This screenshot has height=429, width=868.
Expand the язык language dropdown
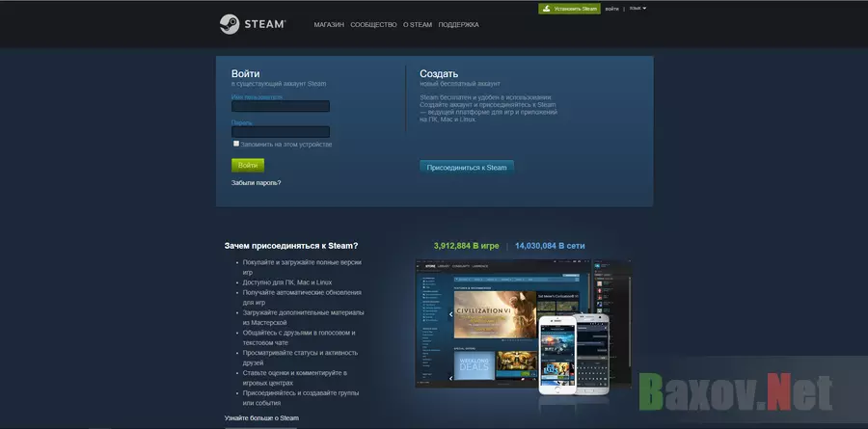[637, 9]
